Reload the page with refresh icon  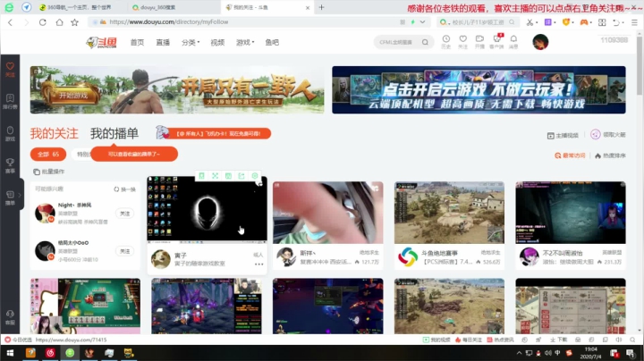coord(43,22)
